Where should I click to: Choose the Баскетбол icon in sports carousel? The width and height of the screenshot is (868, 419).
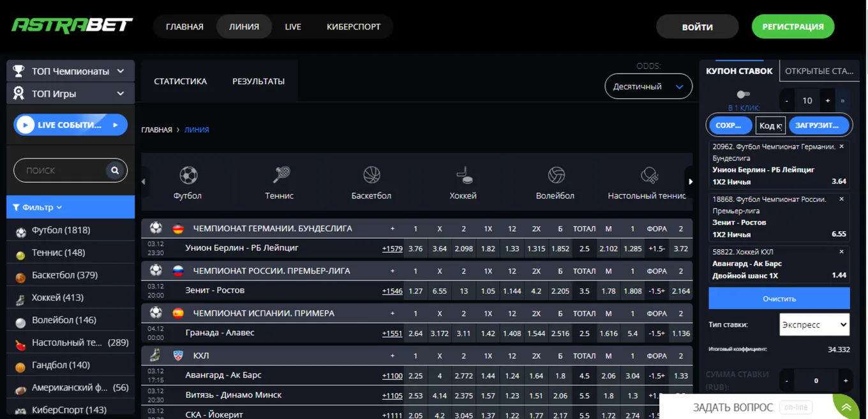coord(371,175)
